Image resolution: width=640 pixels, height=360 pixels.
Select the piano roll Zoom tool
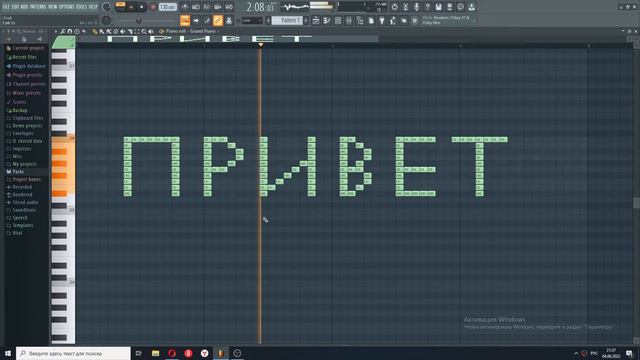144,31
